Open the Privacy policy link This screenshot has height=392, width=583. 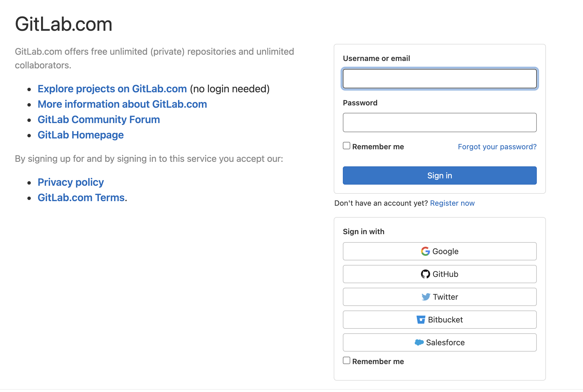coord(70,182)
